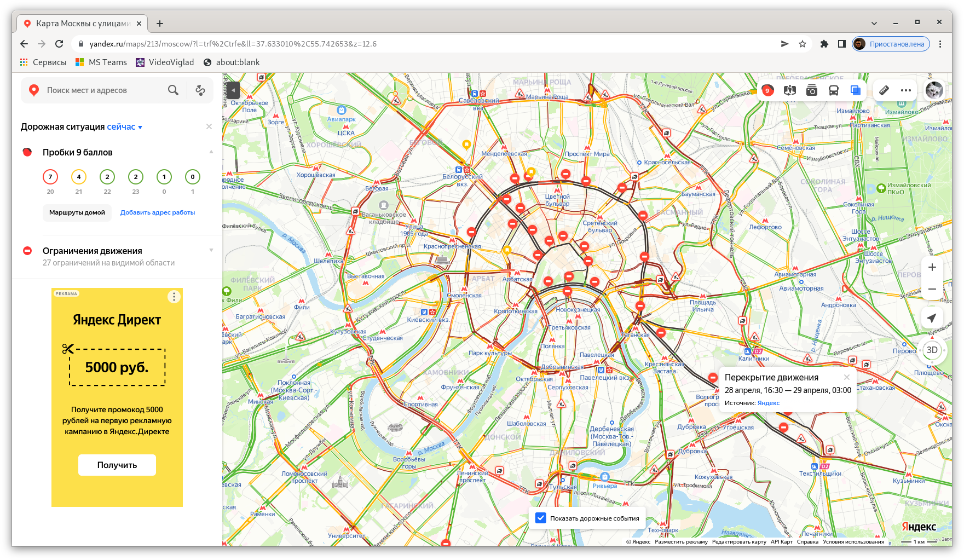This screenshot has height=560, width=964.
Task: Open the tab search chevron dropdown
Action: tap(874, 24)
